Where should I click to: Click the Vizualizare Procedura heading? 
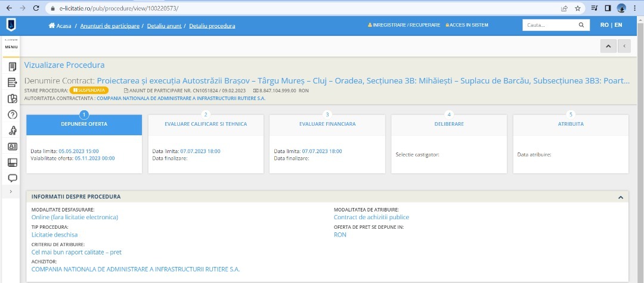pyautogui.click(x=64, y=65)
